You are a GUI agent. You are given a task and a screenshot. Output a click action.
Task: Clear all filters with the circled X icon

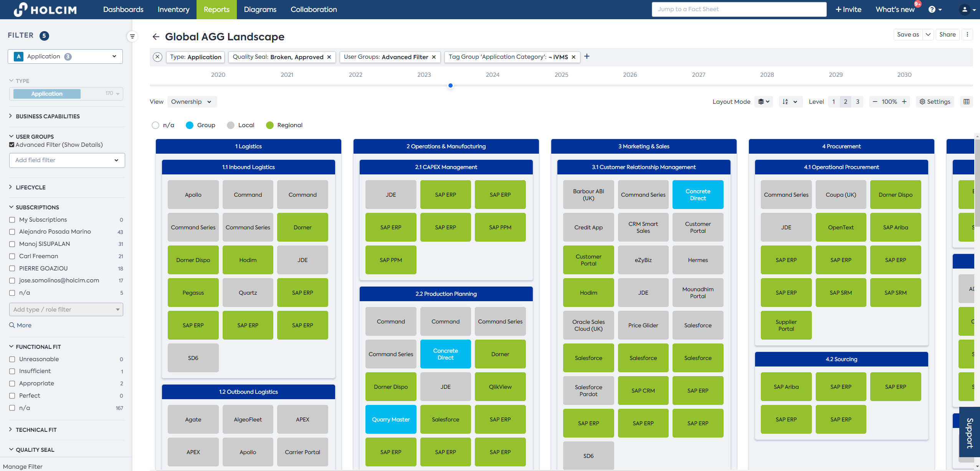pyautogui.click(x=157, y=57)
